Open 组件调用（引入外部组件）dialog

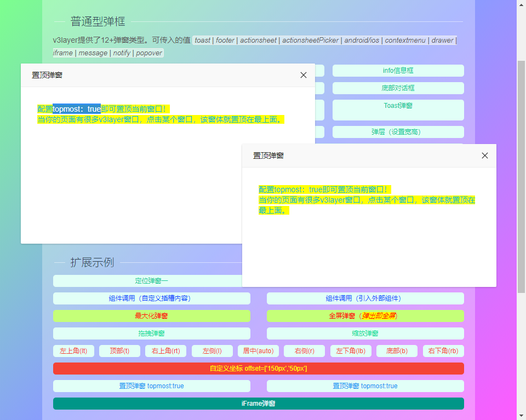(365, 298)
